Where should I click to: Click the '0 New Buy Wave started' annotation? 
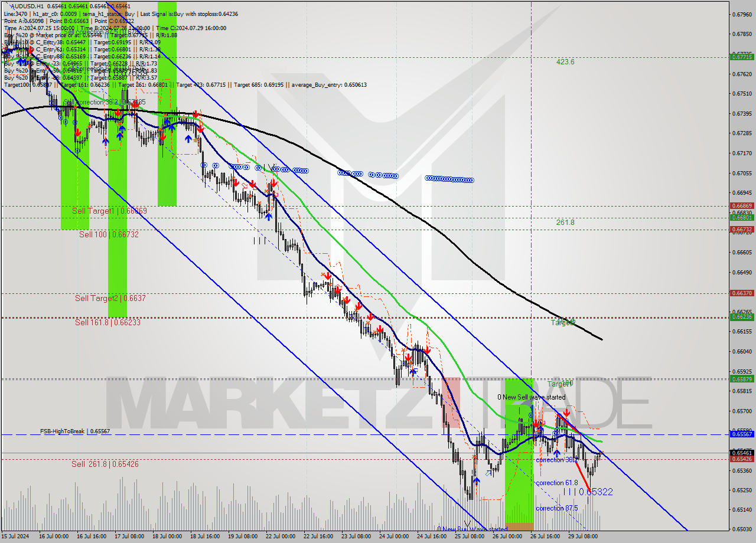pyautogui.click(x=472, y=529)
